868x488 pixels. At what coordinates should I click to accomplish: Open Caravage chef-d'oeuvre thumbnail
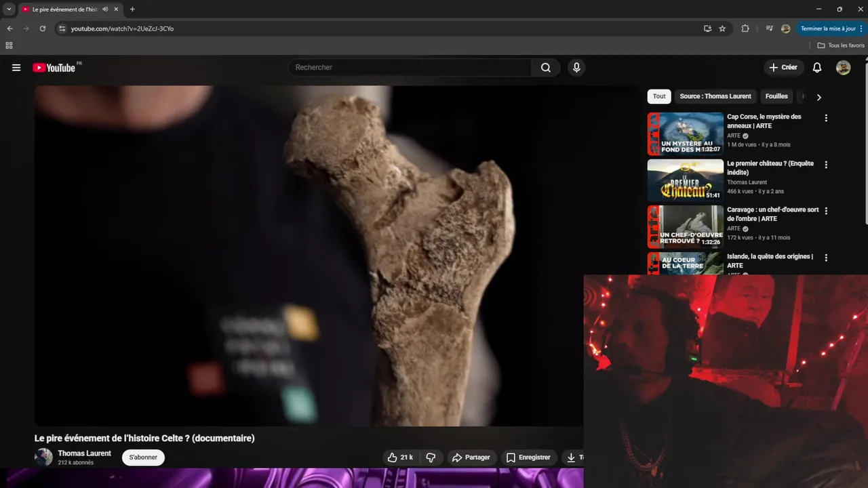coord(686,226)
